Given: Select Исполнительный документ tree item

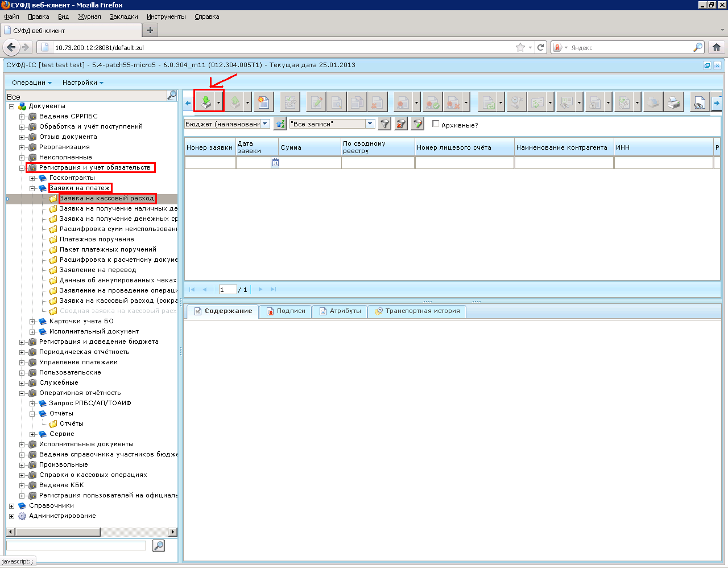Looking at the screenshot, I should pyautogui.click(x=94, y=332).
